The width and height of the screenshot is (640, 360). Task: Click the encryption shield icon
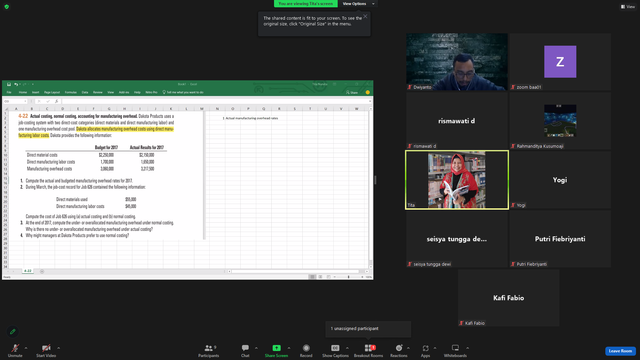(x=7, y=7)
